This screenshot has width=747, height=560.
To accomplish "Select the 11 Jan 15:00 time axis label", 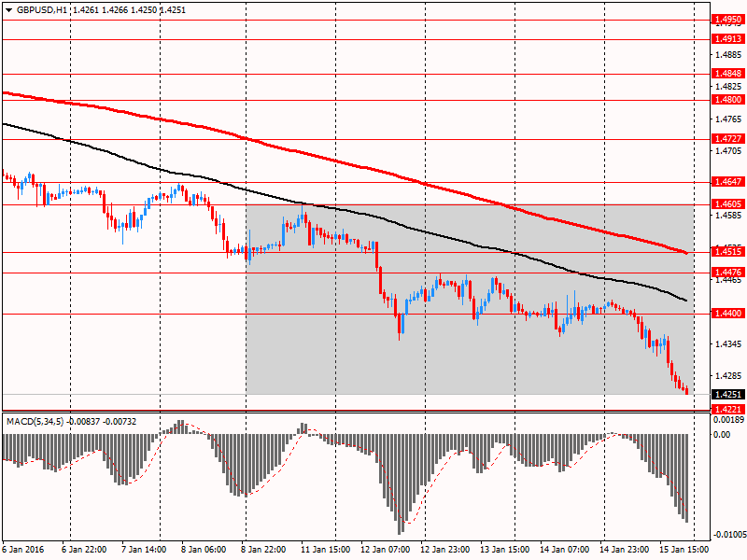I will [x=325, y=550].
